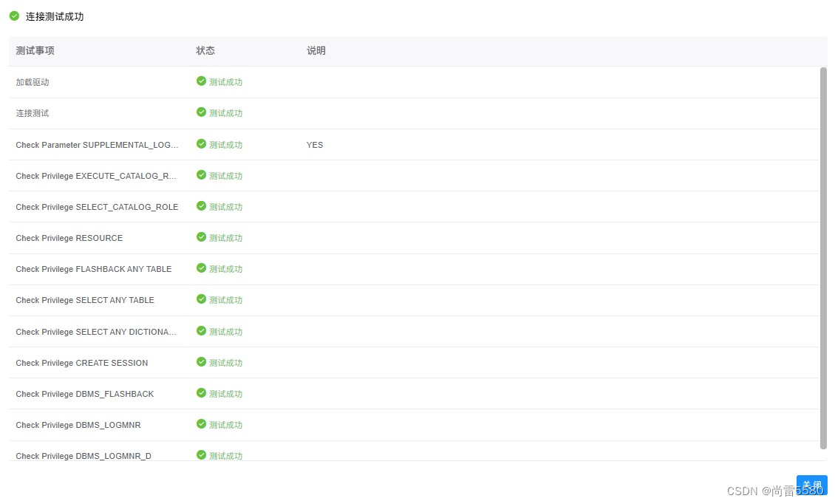Click Check Parameter SUPPLEMENTAL_LOG... item

(x=97, y=145)
